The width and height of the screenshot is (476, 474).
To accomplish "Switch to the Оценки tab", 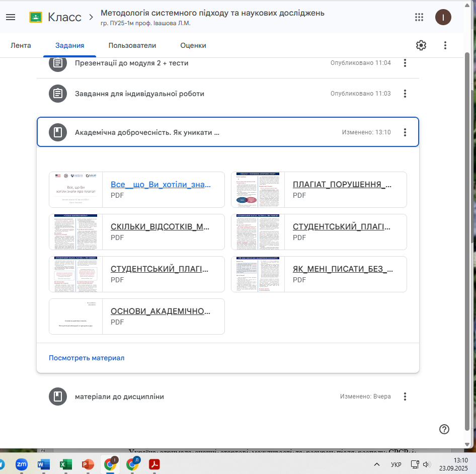I will pos(193,45).
